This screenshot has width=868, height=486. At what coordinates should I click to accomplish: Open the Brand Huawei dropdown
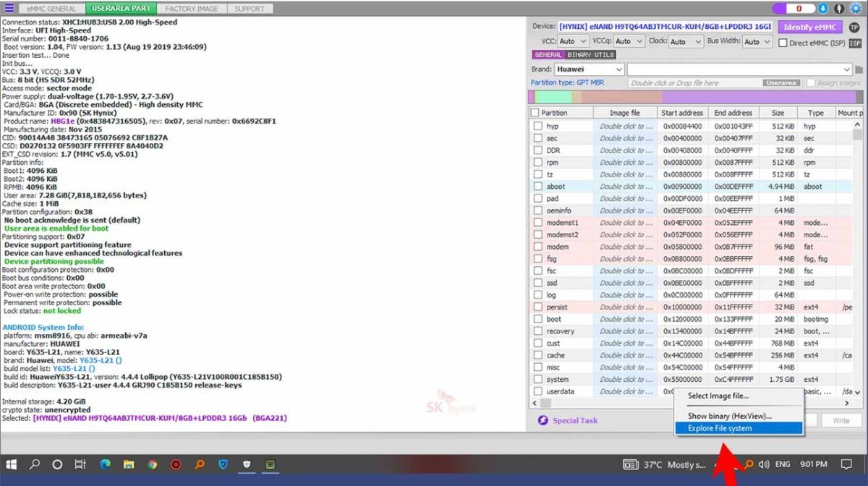pyautogui.click(x=589, y=69)
